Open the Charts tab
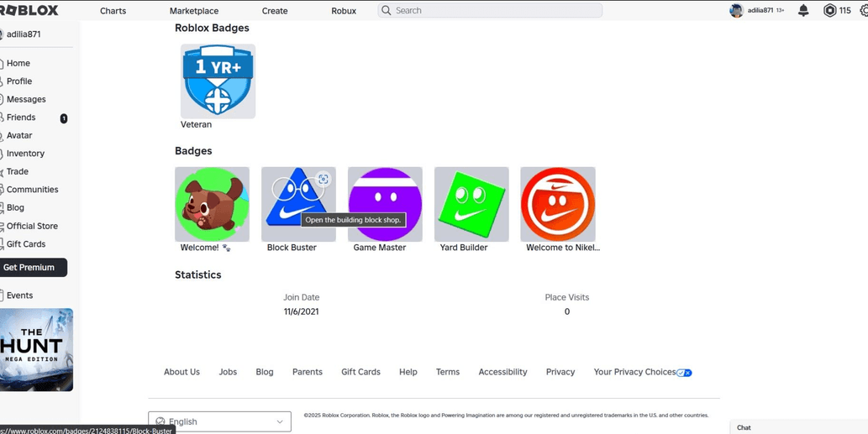 (113, 11)
